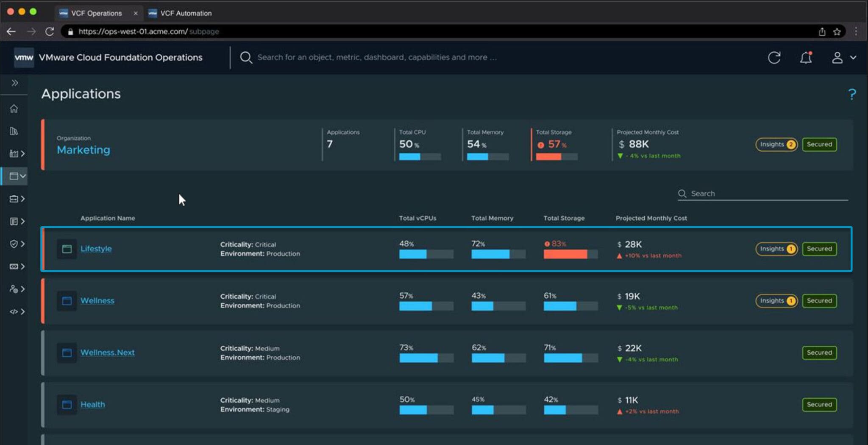Open the search magnifier in the top bar
The image size is (868, 445).
tap(246, 57)
